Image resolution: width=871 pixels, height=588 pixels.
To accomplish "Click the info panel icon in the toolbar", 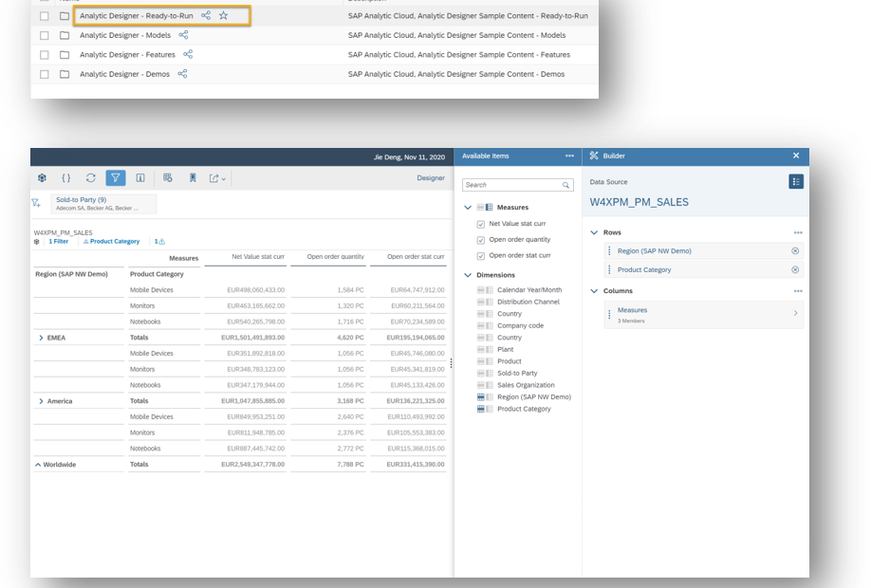I will pos(140,177).
